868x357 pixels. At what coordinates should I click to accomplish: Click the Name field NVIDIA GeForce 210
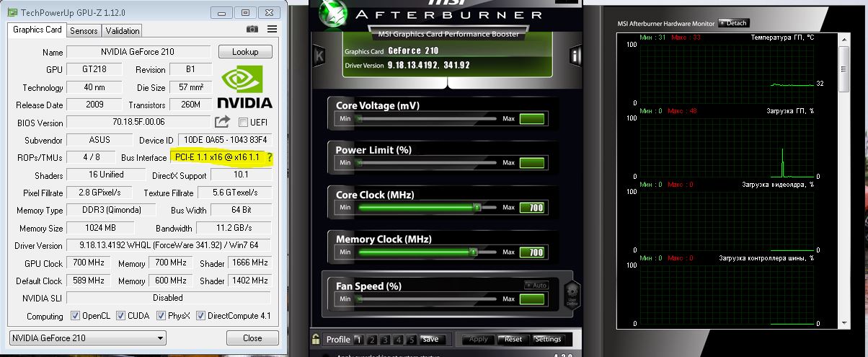point(138,52)
